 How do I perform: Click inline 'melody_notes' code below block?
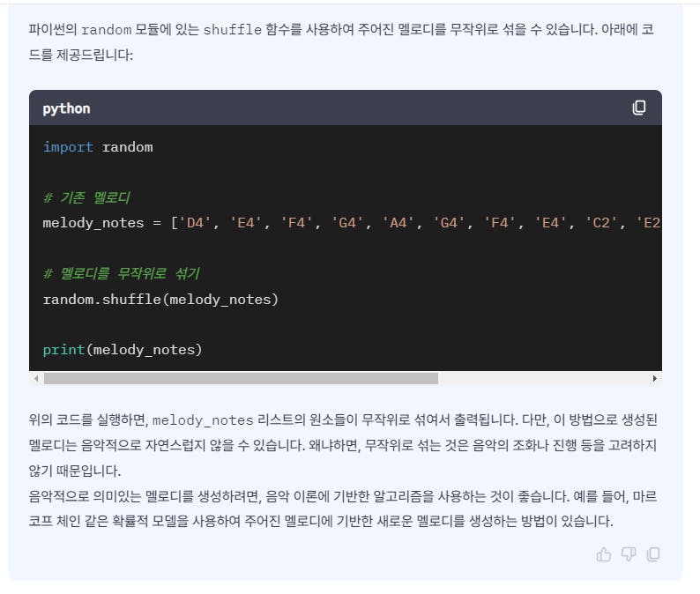pos(203,420)
